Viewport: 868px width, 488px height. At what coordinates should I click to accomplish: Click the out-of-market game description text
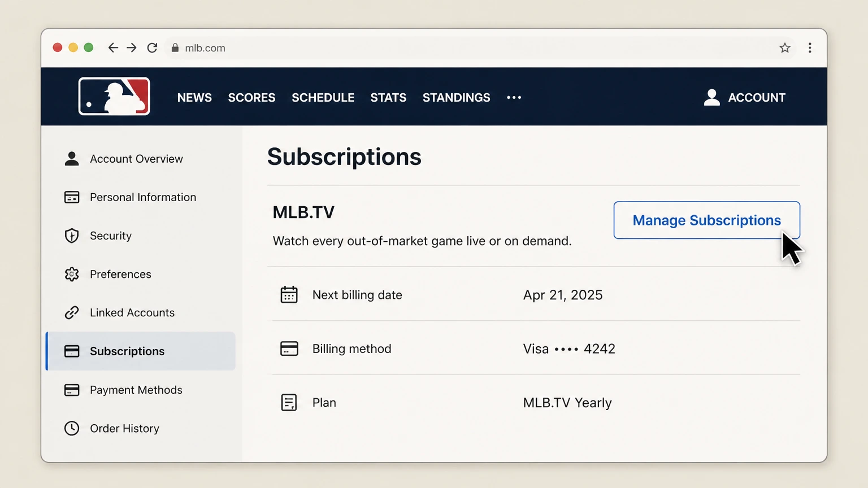point(422,241)
